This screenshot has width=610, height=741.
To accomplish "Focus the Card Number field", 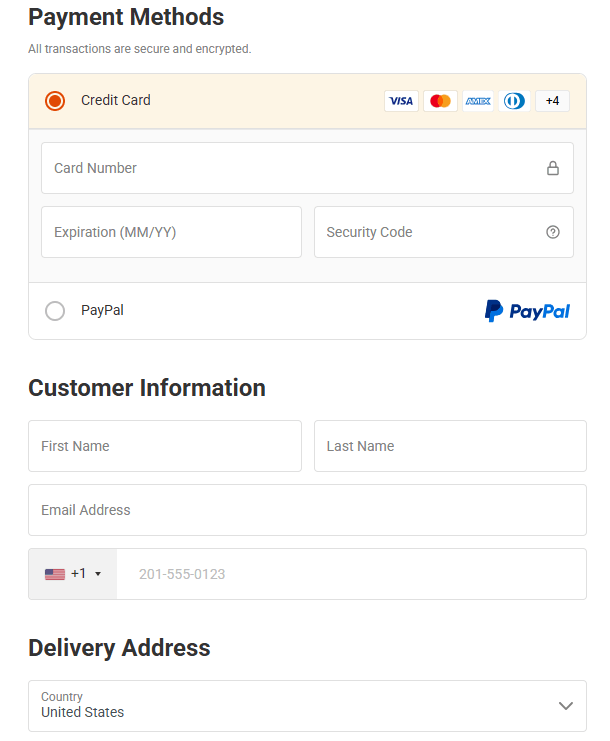I will [290, 168].
